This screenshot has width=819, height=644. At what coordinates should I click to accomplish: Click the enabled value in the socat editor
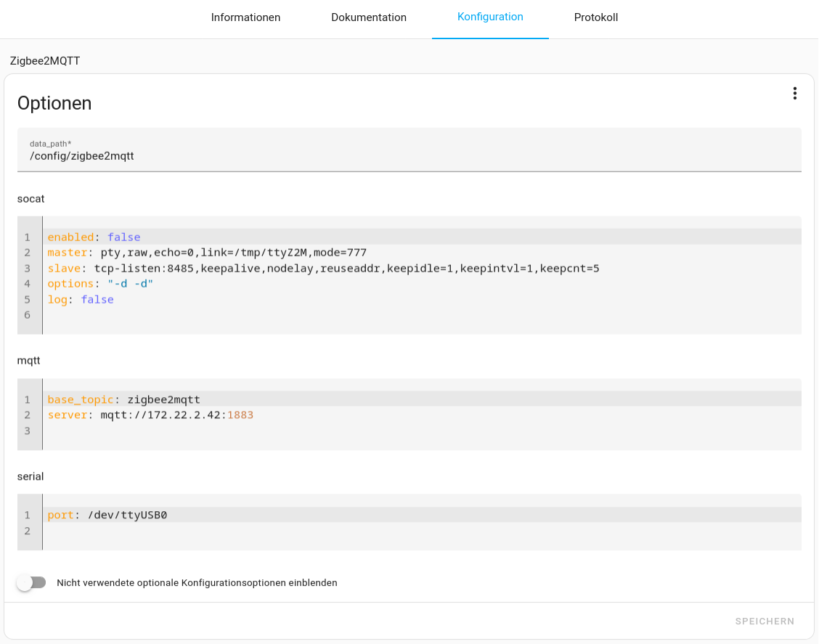point(123,237)
